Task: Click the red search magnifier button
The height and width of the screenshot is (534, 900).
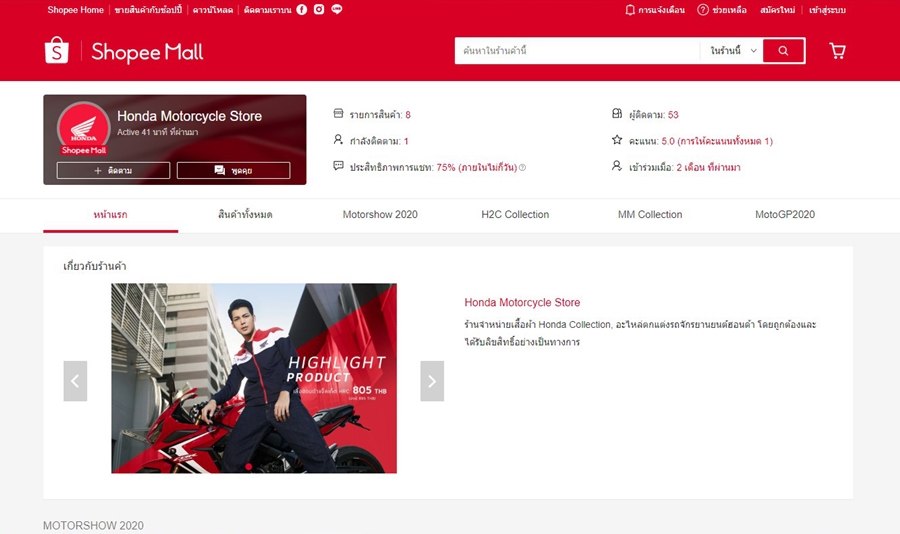Action: click(x=783, y=51)
